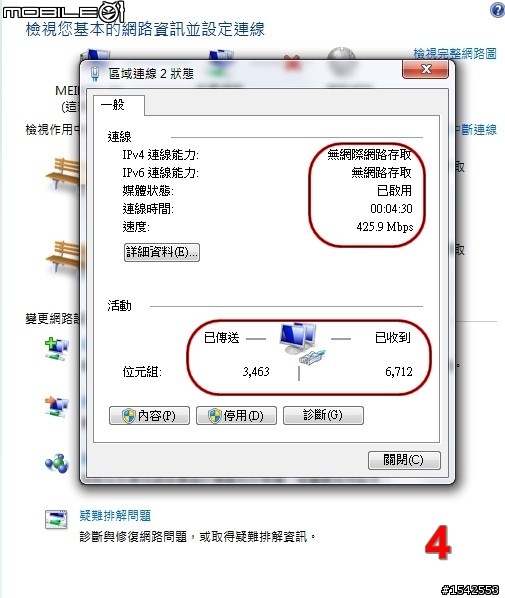Click the help question mark icon

tap(497, 10)
